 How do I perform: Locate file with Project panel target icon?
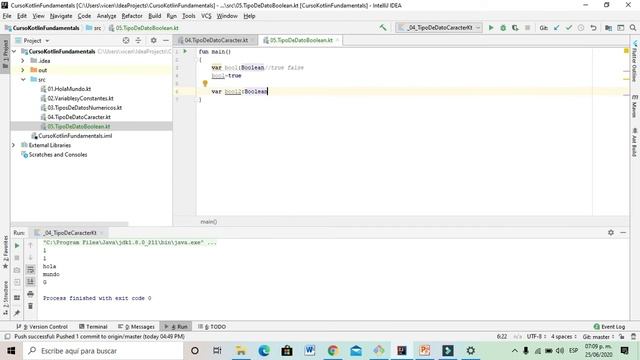point(126,40)
